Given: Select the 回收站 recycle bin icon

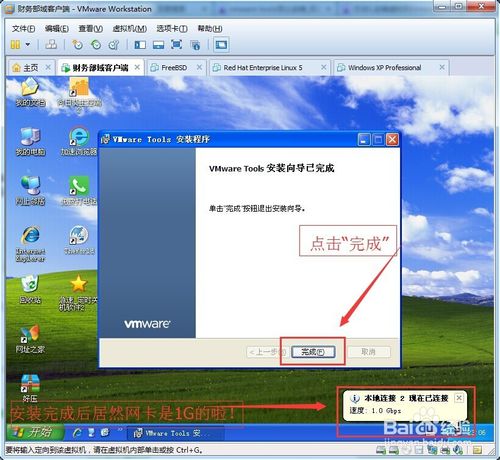Looking at the screenshot, I should point(30,289).
